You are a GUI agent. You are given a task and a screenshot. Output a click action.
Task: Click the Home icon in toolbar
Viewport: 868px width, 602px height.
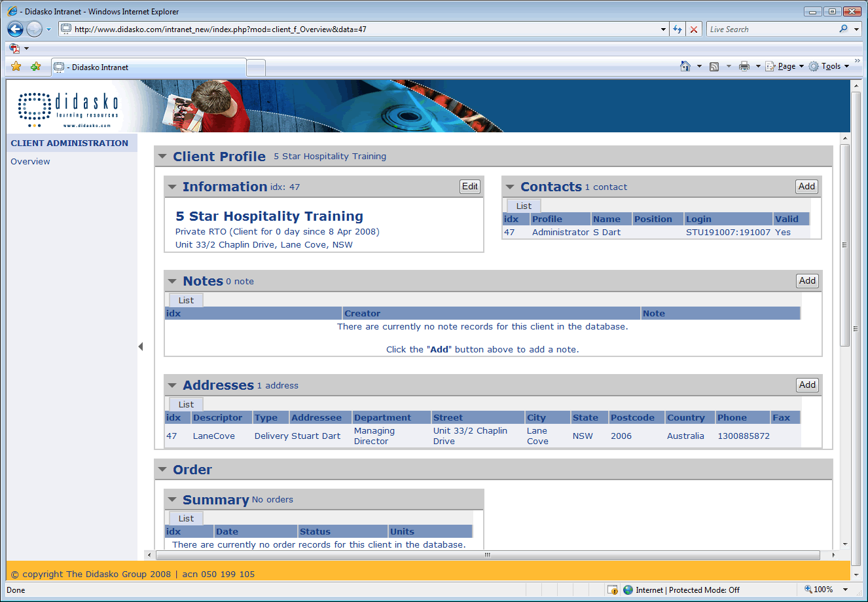tap(685, 66)
